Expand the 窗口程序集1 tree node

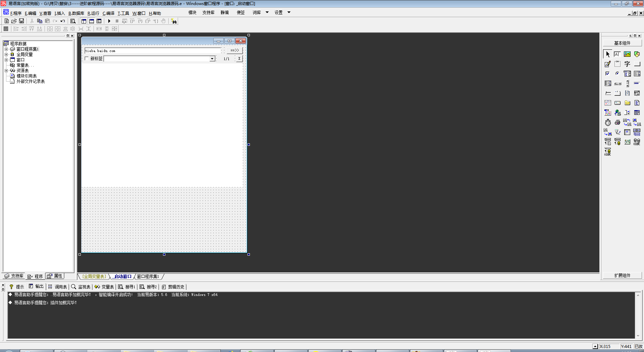click(6, 49)
